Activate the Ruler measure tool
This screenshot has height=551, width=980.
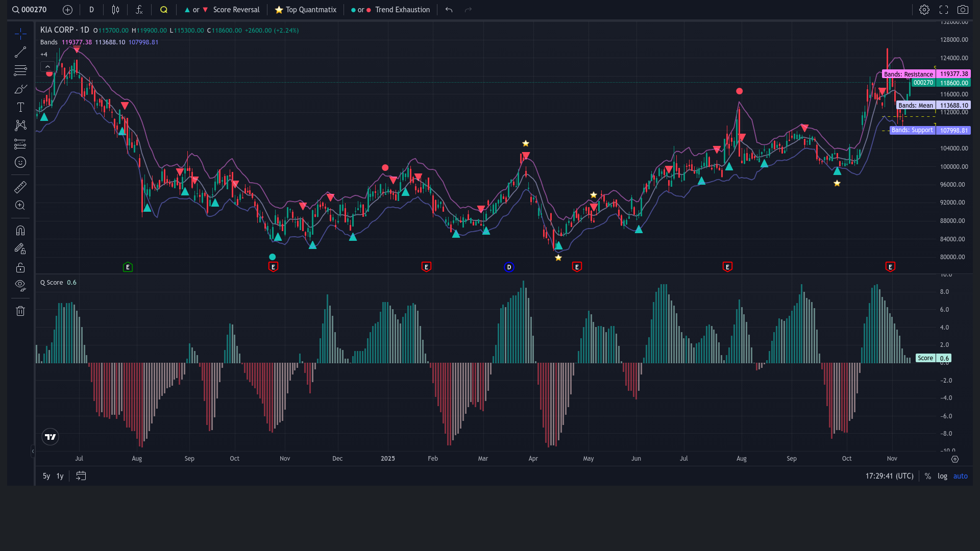tap(20, 187)
